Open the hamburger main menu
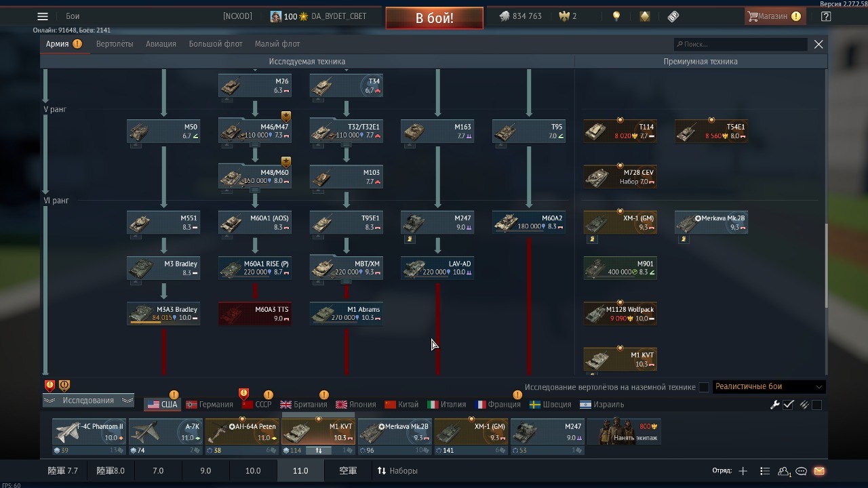 coord(43,16)
